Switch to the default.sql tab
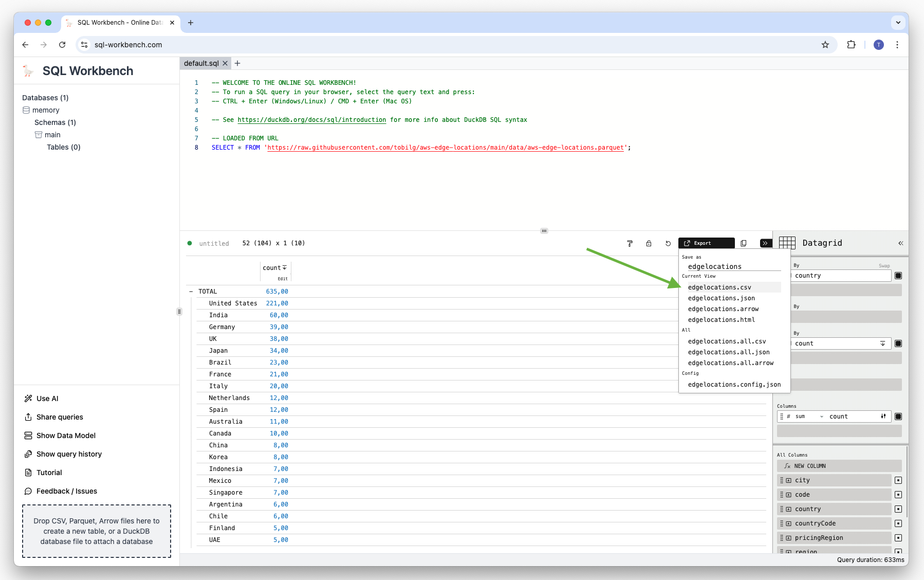Screen dimensions: 924x580 click(201, 63)
